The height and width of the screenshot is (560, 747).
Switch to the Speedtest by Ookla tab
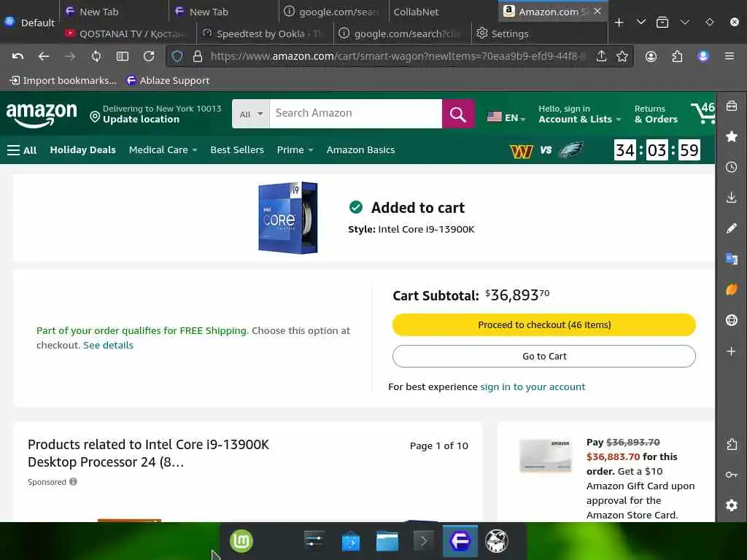pos(266,34)
